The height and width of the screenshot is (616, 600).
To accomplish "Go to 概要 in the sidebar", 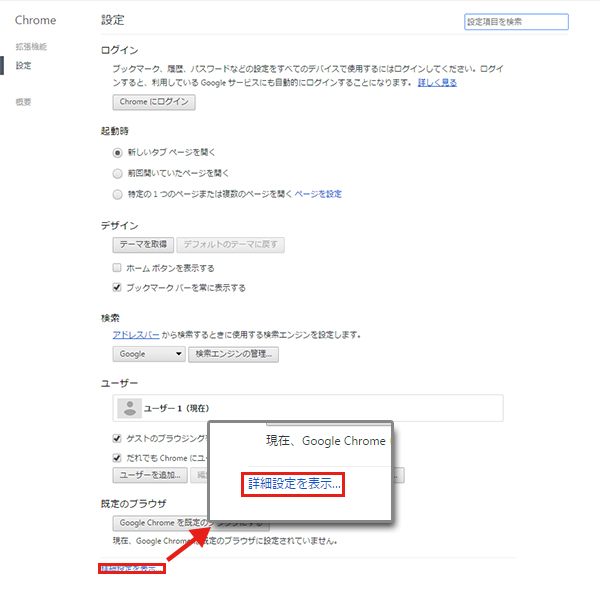I will (23, 102).
